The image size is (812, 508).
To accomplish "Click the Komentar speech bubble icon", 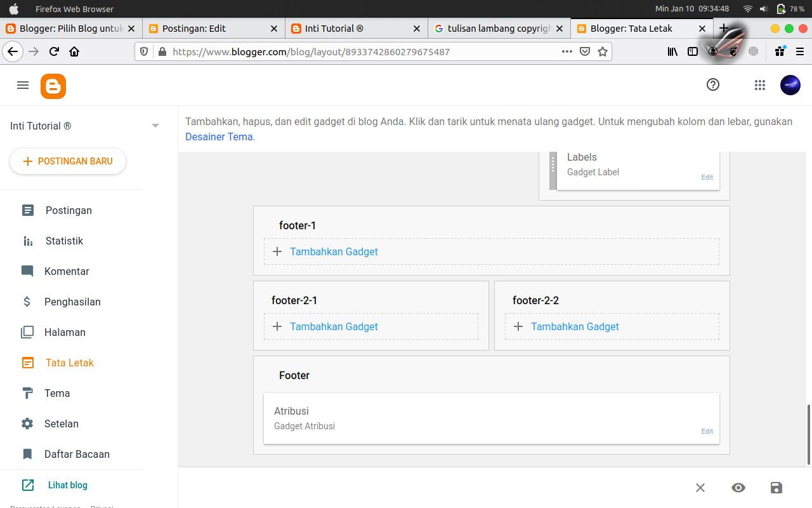I will (x=27, y=271).
